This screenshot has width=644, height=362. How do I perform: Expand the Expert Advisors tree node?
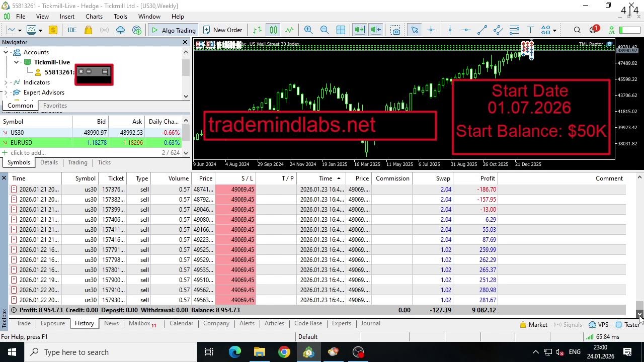coord(6,93)
